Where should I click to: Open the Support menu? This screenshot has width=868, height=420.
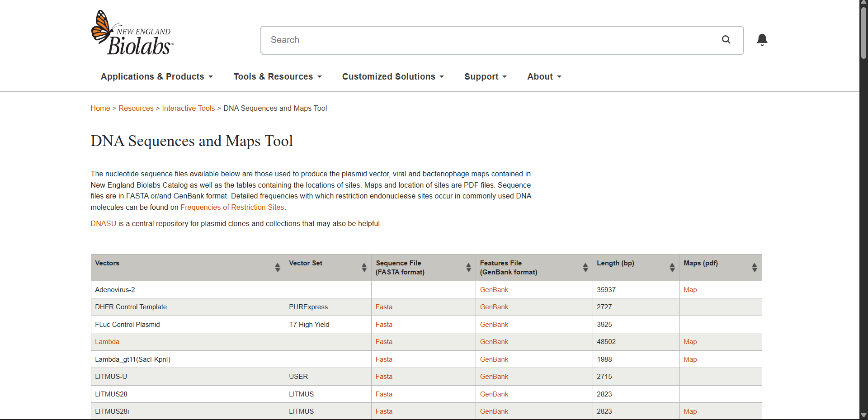coord(485,77)
